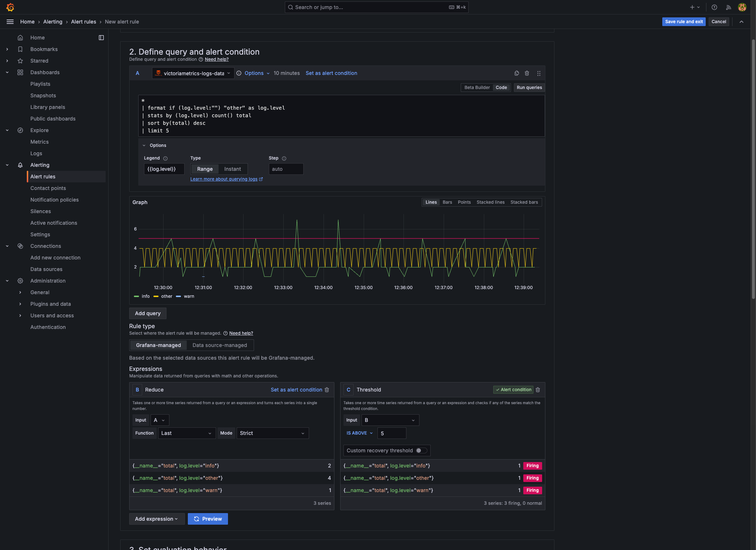The width and height of the screenshot is (756, 550).
Task: Open the help icon in the top bar
Action: point(714,7)
